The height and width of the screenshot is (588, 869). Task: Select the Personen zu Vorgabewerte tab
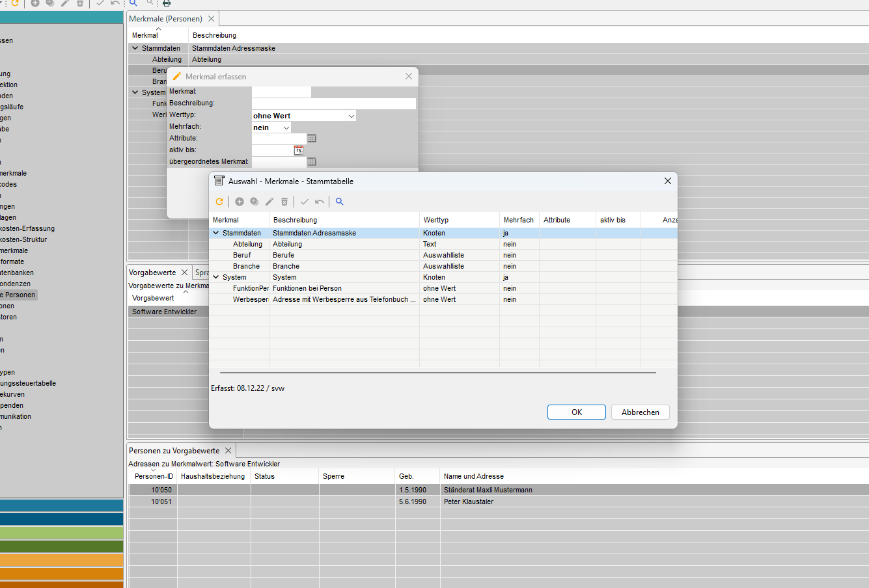[x=174, y=451]
